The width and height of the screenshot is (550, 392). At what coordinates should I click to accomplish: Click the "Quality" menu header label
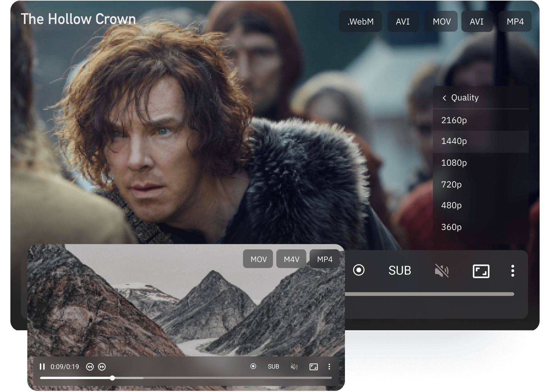(465, 98)
